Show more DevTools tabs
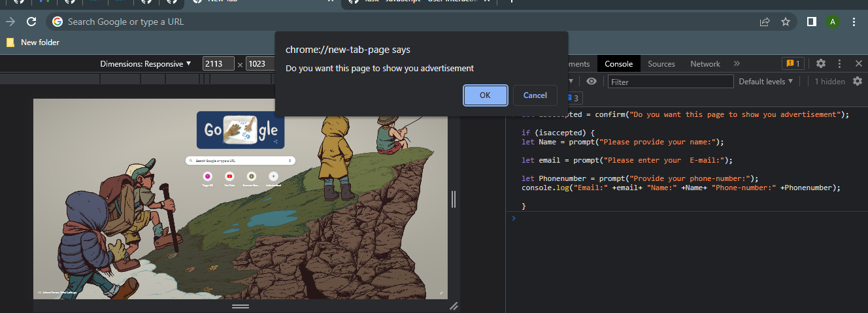The height and width of the screenshot is (313, 868). point(737,64)
